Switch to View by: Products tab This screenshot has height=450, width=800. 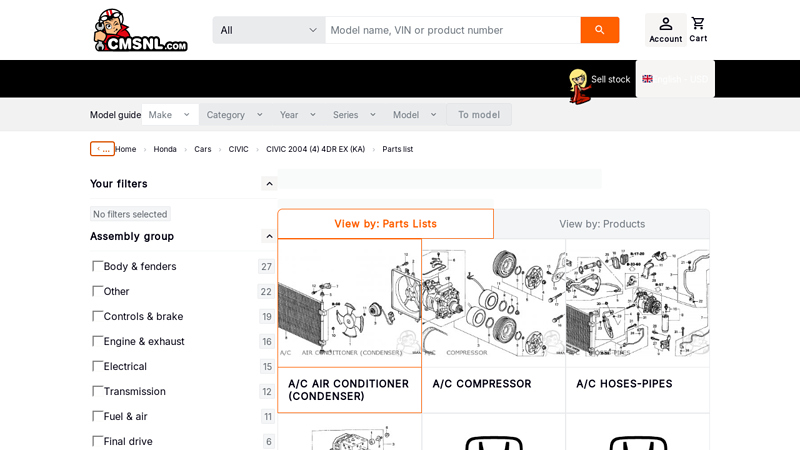(602, 224)
